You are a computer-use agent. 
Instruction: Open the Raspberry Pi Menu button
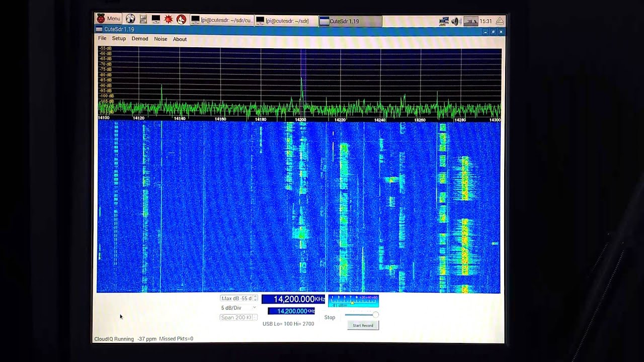click(108, 19)
